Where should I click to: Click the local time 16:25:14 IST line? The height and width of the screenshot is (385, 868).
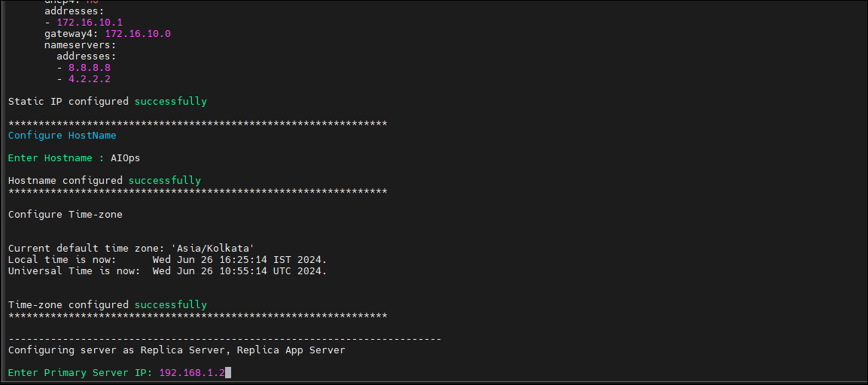point(167,259)
